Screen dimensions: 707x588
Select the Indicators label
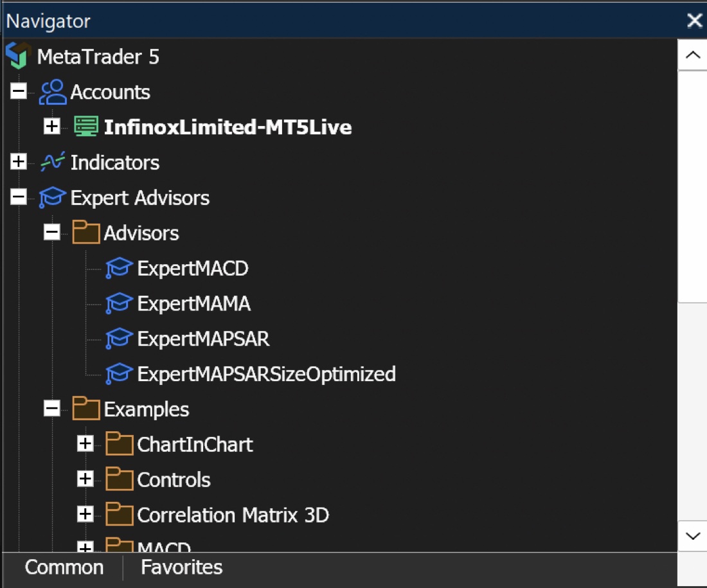coord(115,163)
